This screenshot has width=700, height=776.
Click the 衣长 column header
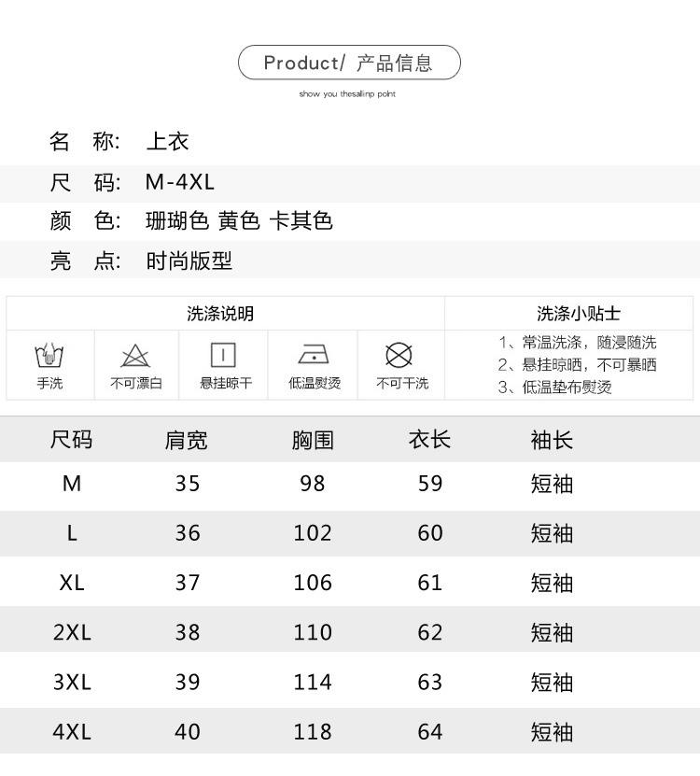pyautogui.click(x=429, y=440)
